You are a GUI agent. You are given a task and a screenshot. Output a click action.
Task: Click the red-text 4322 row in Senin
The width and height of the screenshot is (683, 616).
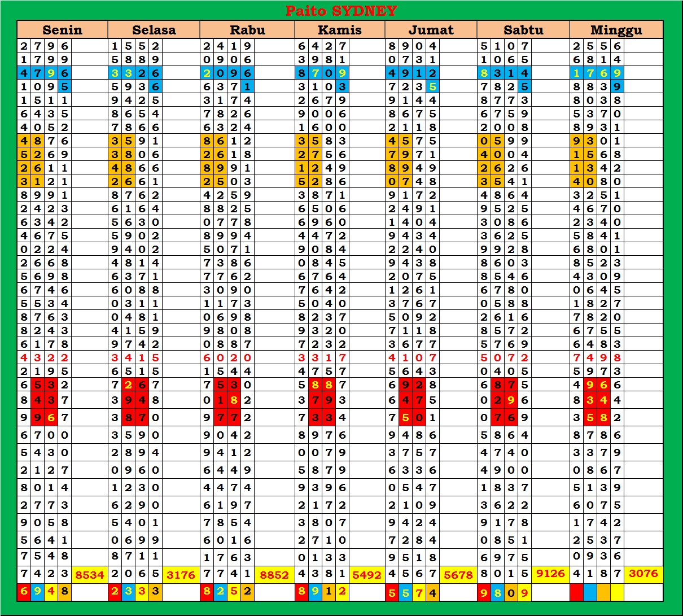click(x=44, y=358)
